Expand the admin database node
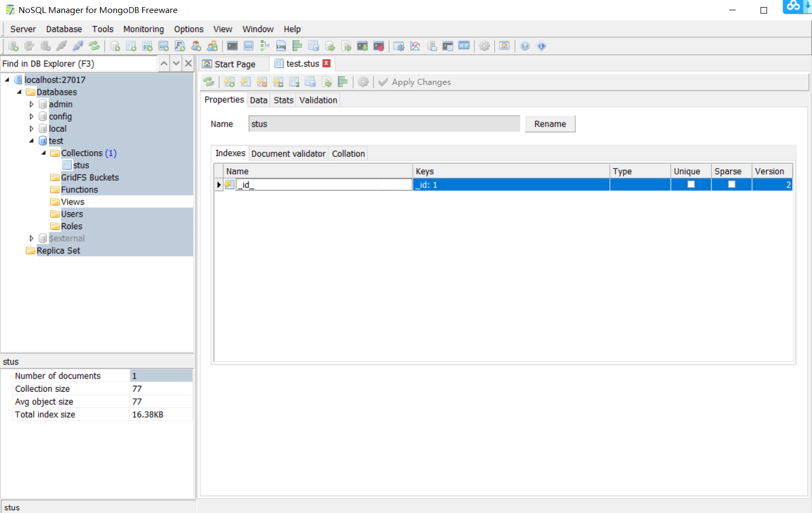This screenshot has height=513, width=812. (31, 104)
